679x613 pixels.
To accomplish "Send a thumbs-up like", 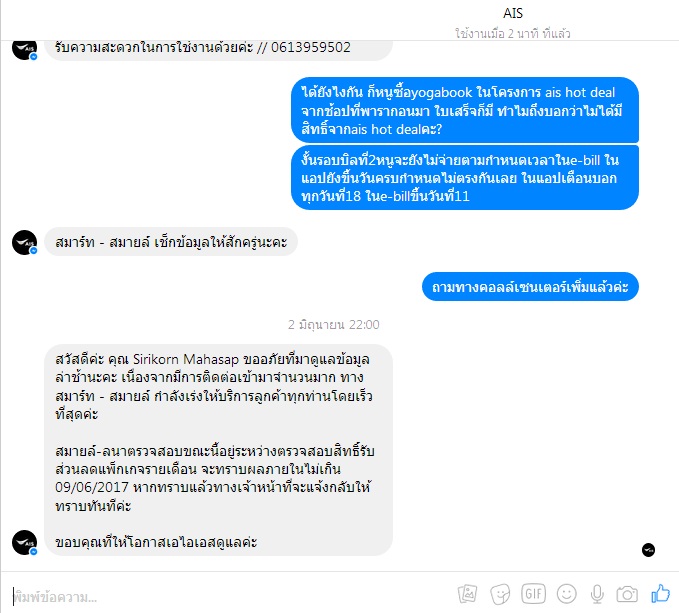I will [660, 593].
